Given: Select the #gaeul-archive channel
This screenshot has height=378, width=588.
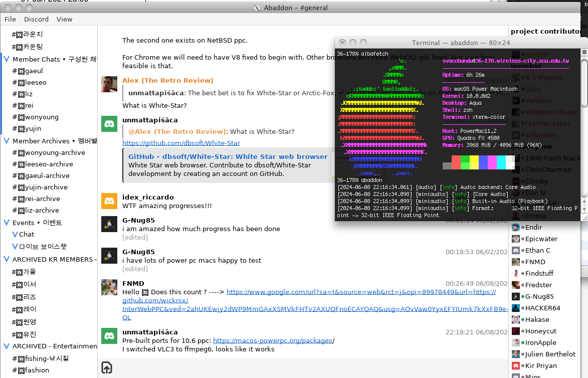Looking at the screenshot, I should tap(41, 176).
